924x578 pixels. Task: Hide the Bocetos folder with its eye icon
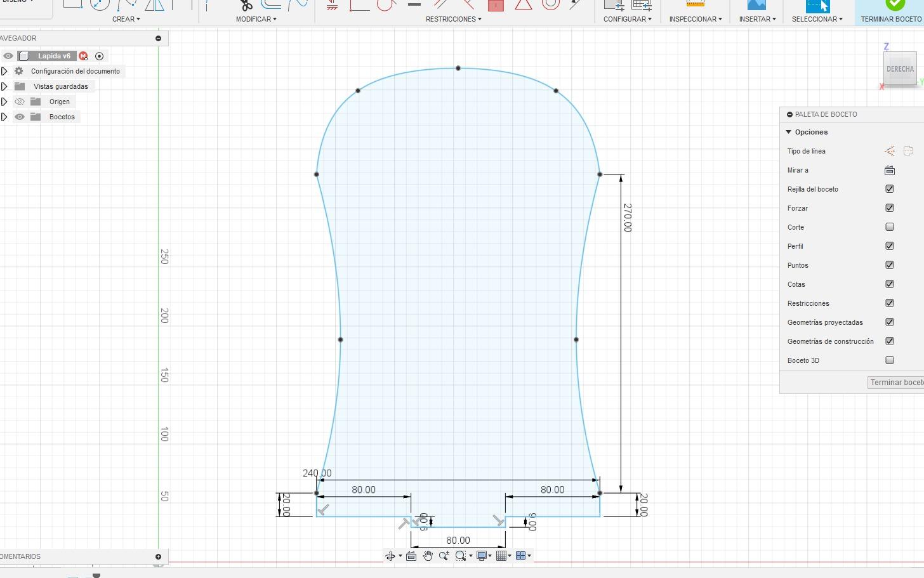(x=20, y=117)
